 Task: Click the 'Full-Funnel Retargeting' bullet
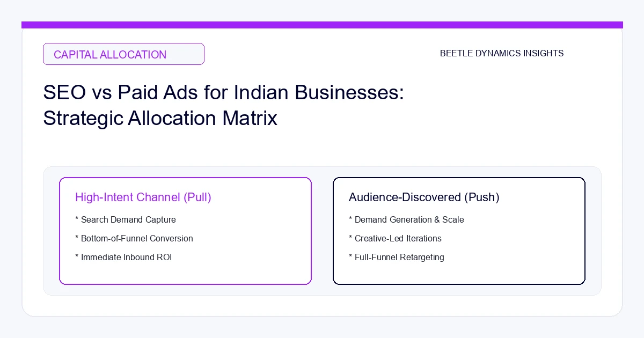[x=397, y=258]
